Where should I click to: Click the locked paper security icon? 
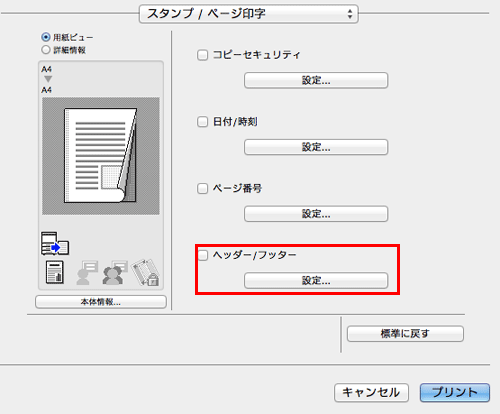tap(145, 272)
